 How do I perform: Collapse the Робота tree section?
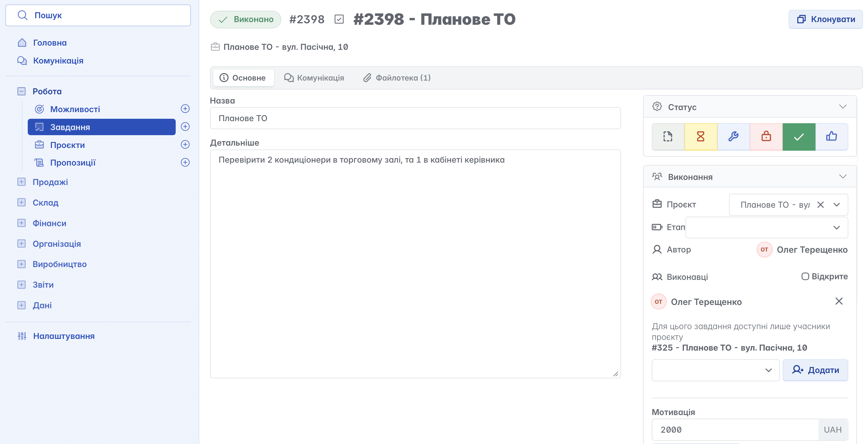click(x=21, y=91)
